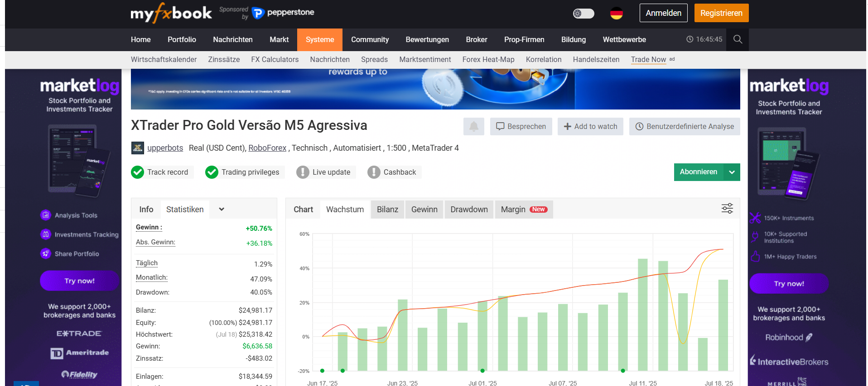Select the Info panel tab
This screenshot has width=868, height=386.
[146, 210]
